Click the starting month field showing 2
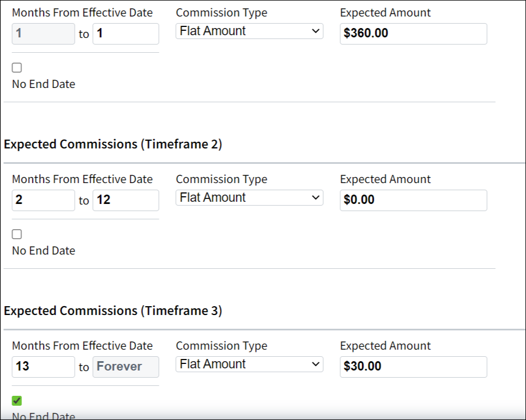 (43, 200)
